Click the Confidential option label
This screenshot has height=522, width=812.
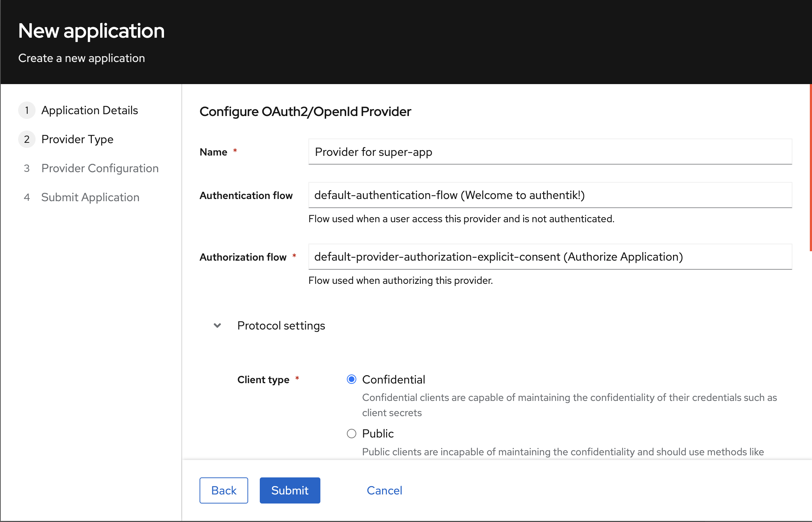[393, 380]
